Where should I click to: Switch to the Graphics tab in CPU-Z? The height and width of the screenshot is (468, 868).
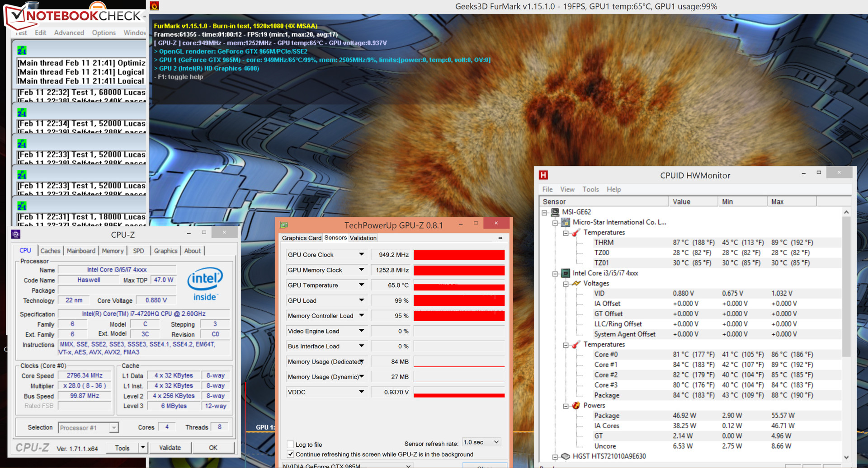point(165,251)
